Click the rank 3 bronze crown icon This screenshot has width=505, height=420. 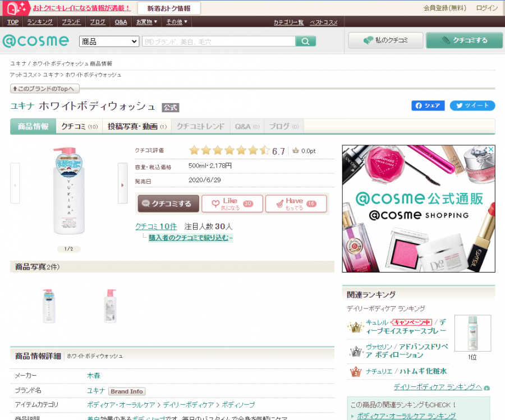tap(356, 372)
